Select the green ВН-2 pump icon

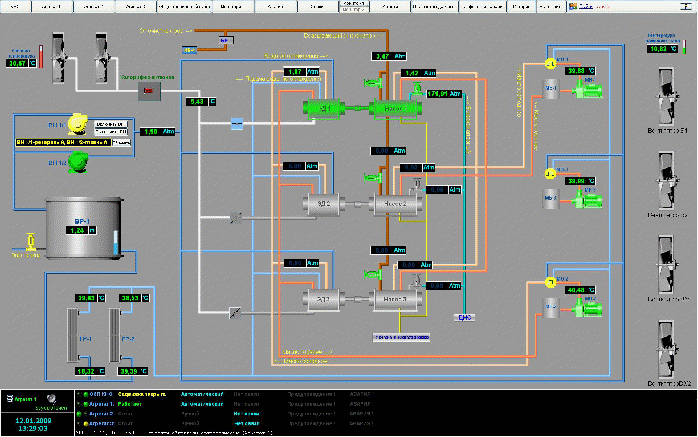(x=78, y=162)
